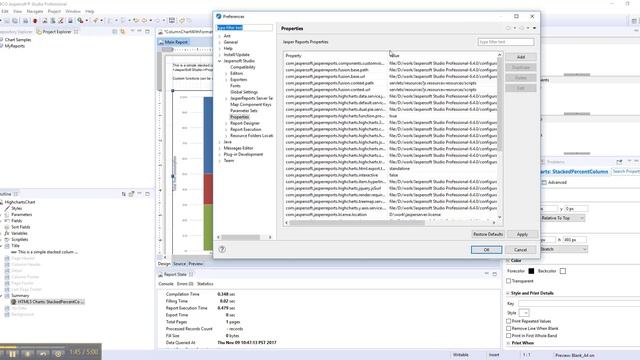Click the Project Explorer folder icon
640x360 pixels.
tap(39, 32)
